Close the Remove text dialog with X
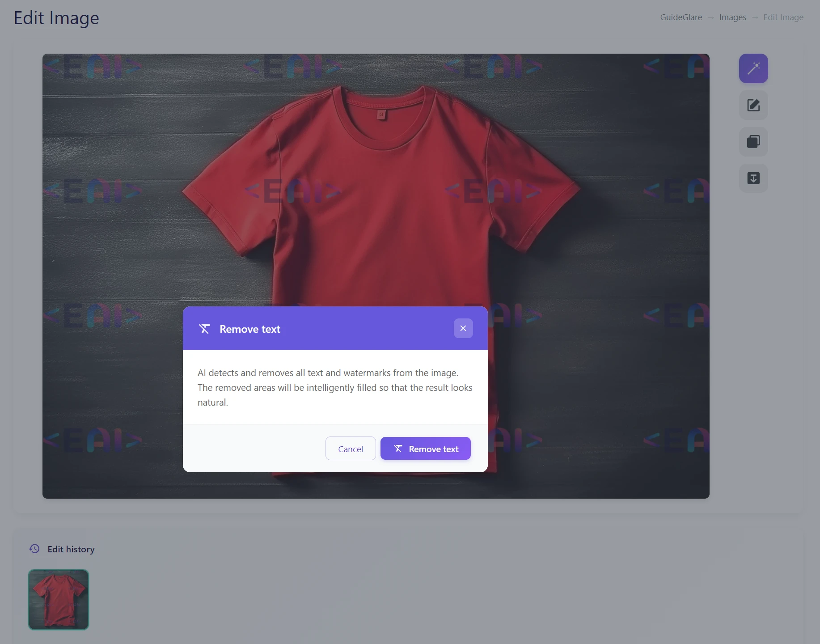Image resolution: width=820 pixels, height=644 pixels. (x=463, y=328)
